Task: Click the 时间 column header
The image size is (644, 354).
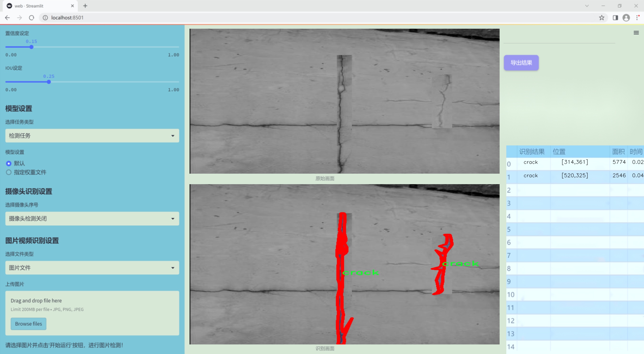Action: [x=636, y=152]
